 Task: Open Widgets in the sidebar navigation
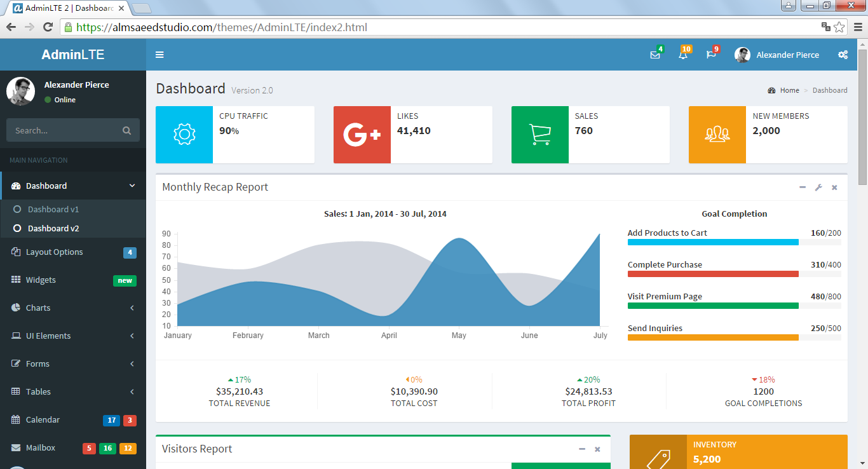(41, 280)
